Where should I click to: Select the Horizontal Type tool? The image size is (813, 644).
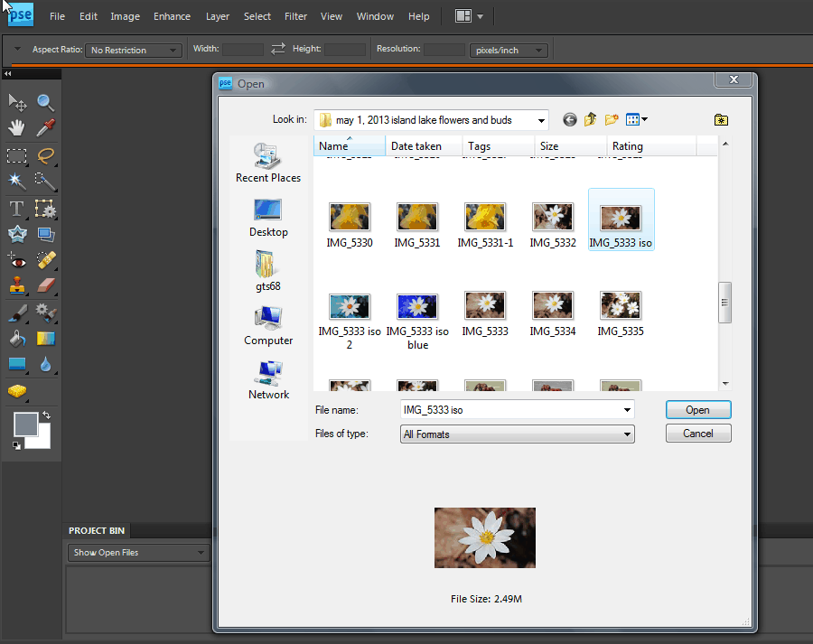[x=16, y=209]
